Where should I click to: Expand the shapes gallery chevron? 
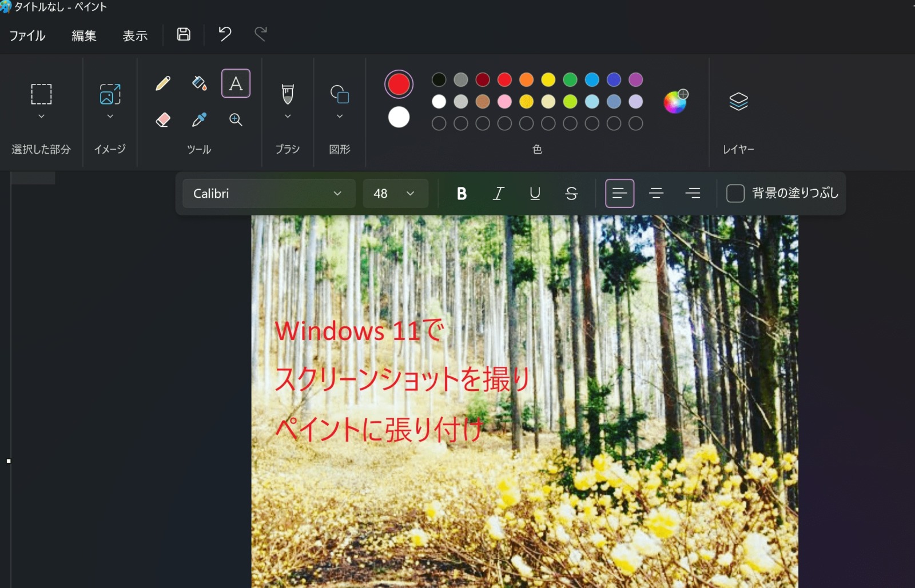click(x=340, y=117)
